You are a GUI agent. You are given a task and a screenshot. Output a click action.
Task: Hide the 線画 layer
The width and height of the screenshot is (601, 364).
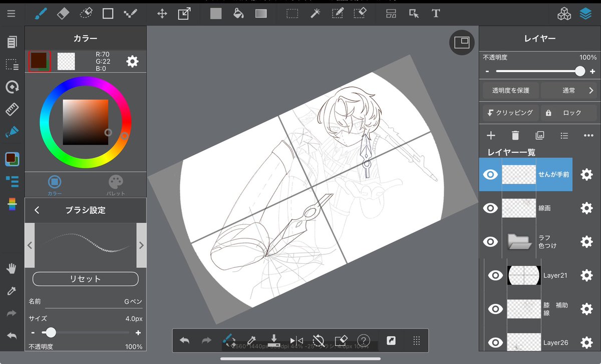tap(491, 208)
